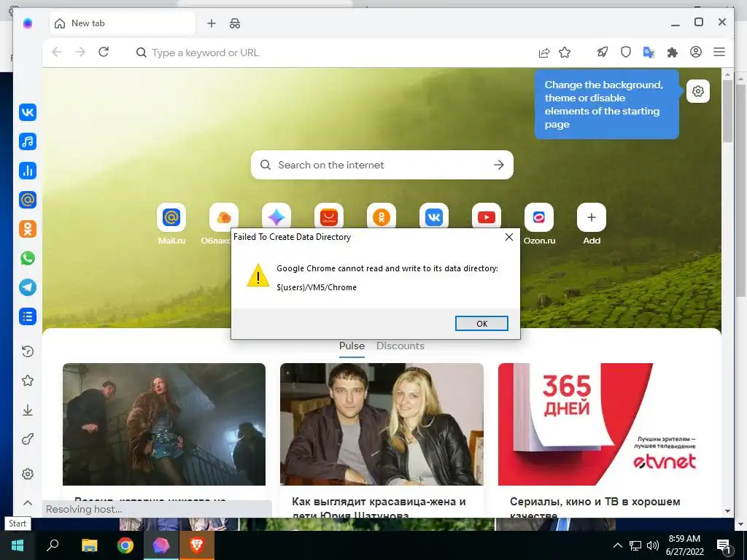Open the Telegram sidebar icon

coord(28,287)
